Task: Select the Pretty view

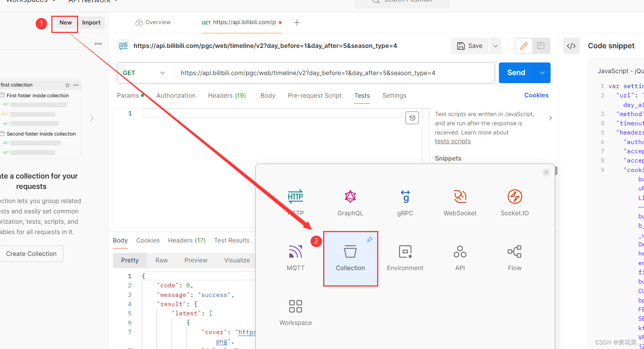Action: coord(130,260)
